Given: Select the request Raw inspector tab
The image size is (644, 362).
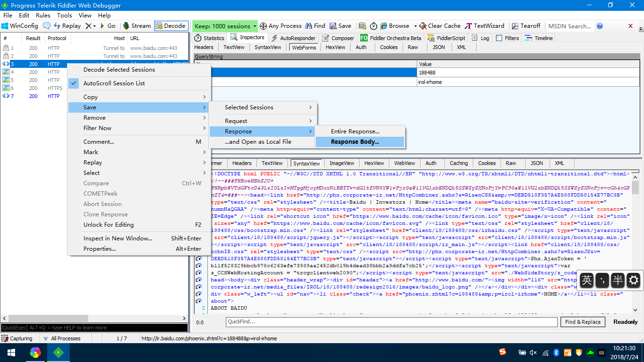Looking at the screenshot, I should tap(413, 47).
